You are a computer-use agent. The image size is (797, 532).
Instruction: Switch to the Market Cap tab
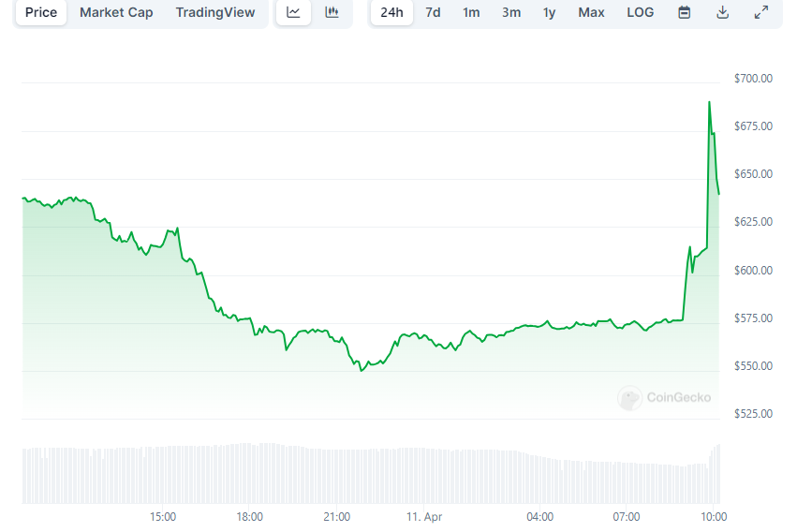tap(116, 12)
